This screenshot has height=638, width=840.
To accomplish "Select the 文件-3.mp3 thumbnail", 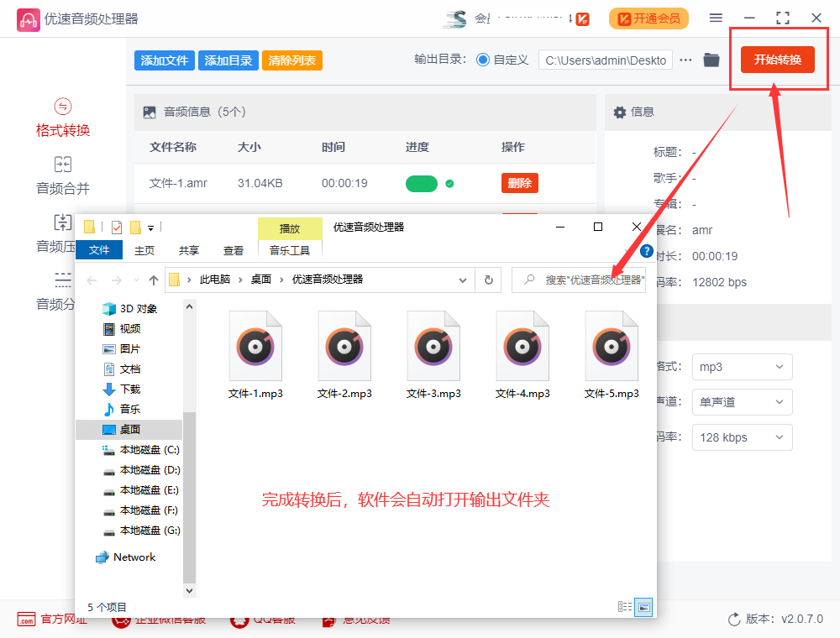I will (433, 344).
